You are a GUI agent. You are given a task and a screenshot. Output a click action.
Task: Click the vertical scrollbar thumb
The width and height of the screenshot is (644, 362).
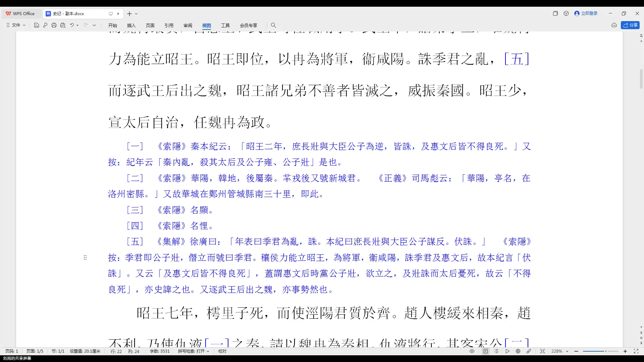641,79
